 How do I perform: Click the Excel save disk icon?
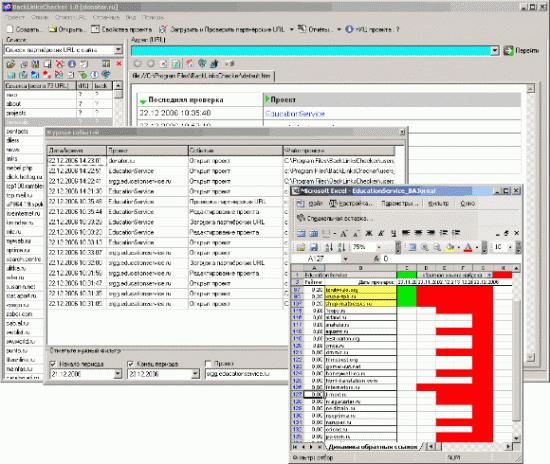point(313,247)
